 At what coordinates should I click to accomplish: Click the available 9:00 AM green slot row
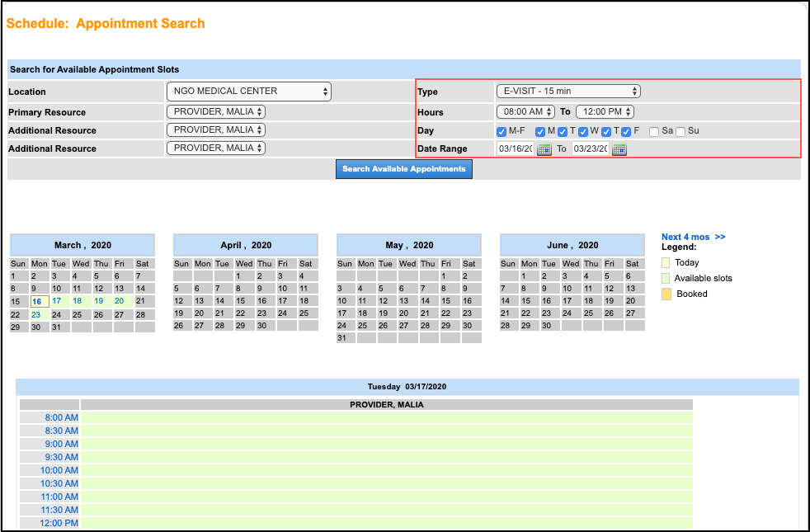(386, 444)
